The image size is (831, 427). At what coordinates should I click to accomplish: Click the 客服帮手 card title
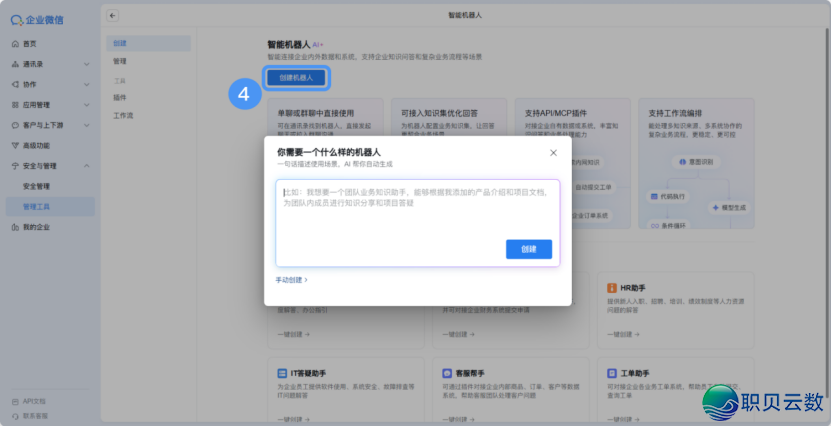470,373
